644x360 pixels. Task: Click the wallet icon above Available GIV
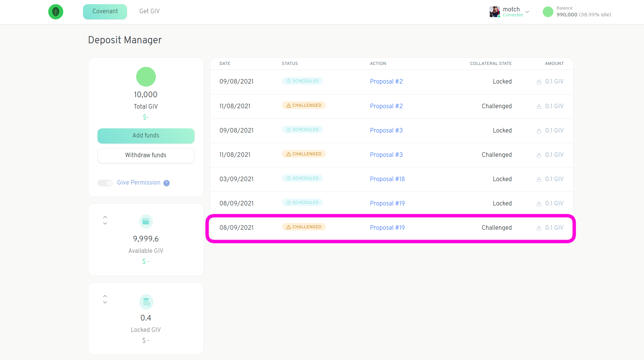[146, 222]
